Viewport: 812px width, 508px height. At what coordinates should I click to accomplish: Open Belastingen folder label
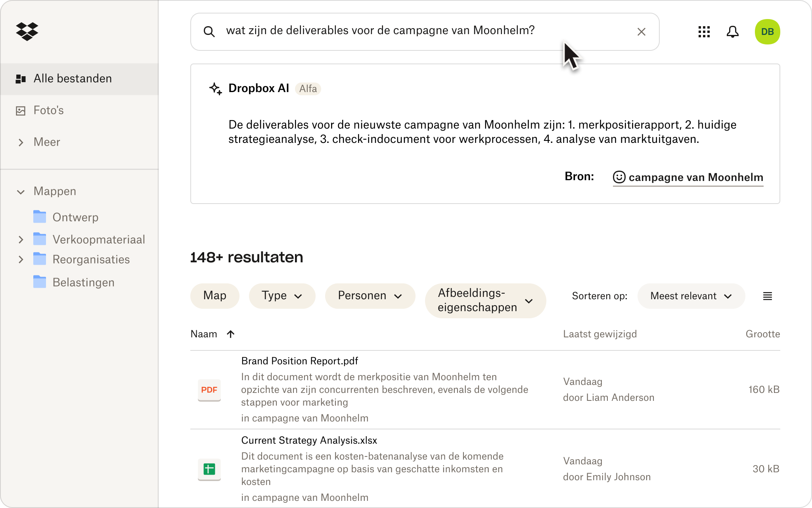point(83,282)
